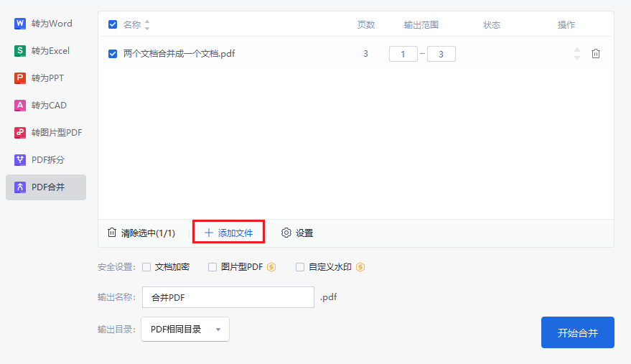Switch to 转图片型PDF in sidebar

coord(46,133)
